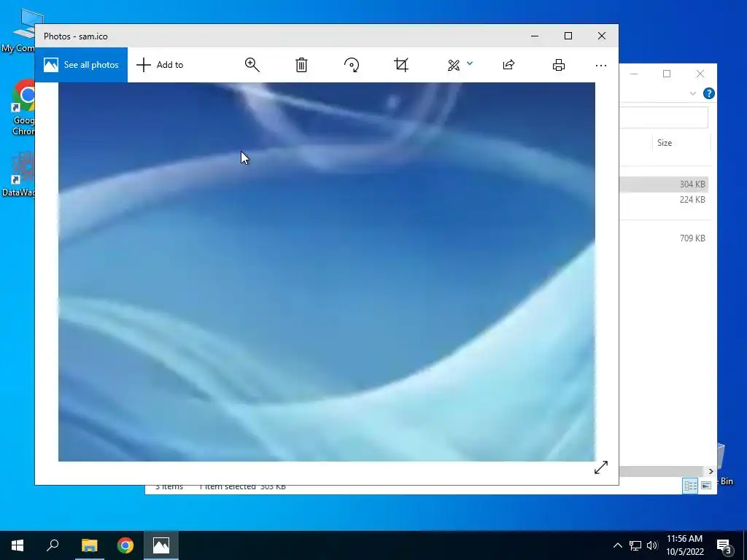Open the taskbar clock and date
This screenshot has height=560, width=747.
point(684,545)
